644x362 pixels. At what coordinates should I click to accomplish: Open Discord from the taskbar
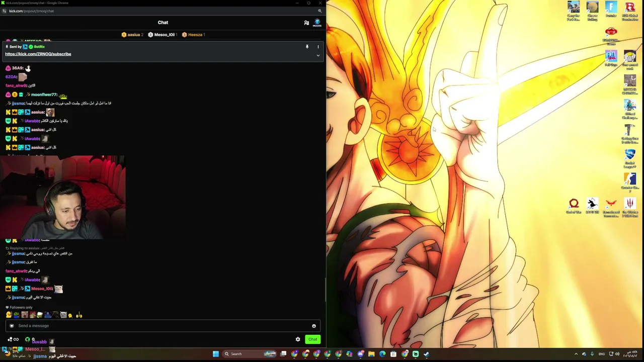pos(360,354)
